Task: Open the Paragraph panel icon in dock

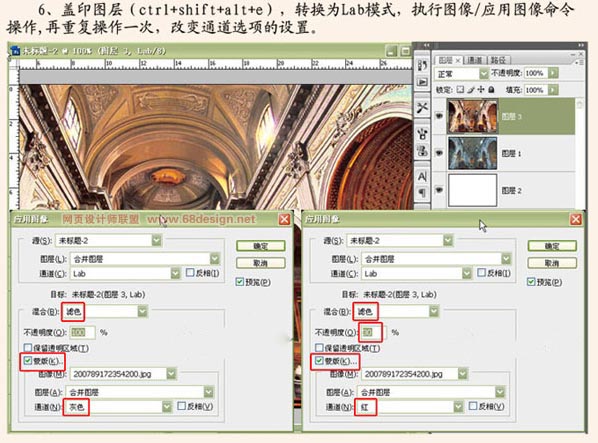Action: pos(422,193)
